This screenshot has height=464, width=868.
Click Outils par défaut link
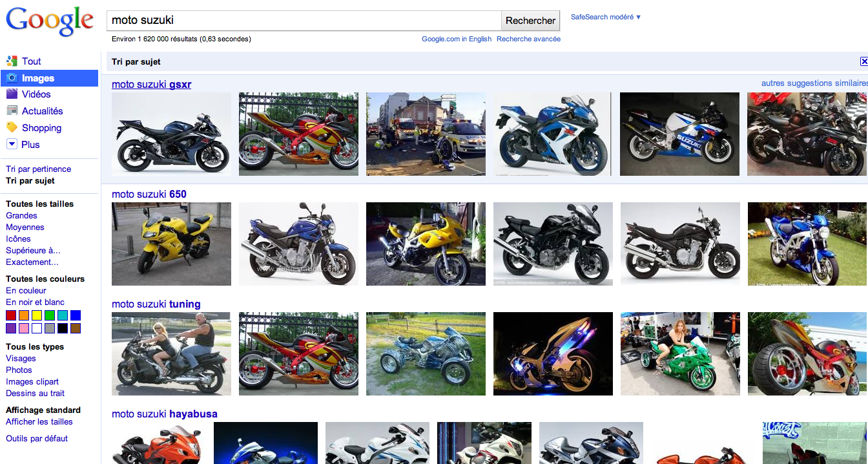[37, 439]
